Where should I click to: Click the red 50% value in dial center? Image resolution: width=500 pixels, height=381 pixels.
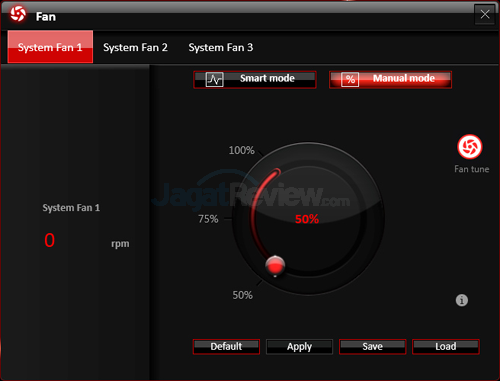307,219
